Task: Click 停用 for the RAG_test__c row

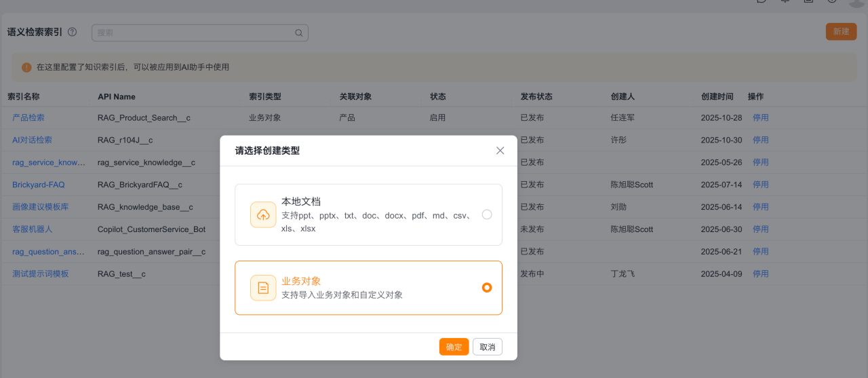Action: pyautogui.click(x=760, y=274)
